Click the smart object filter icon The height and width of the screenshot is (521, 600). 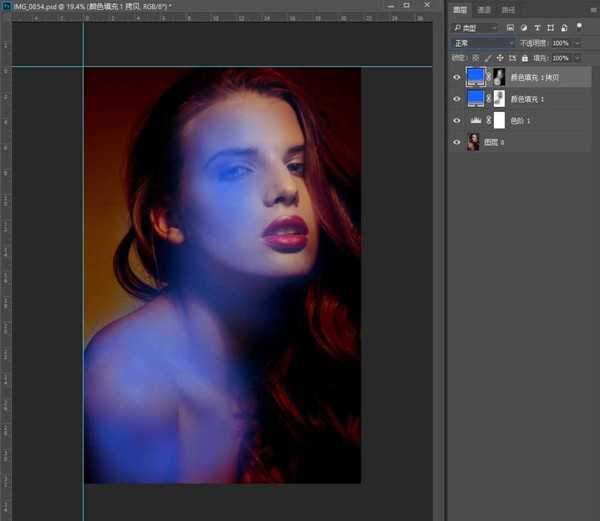tap(565, 28)
